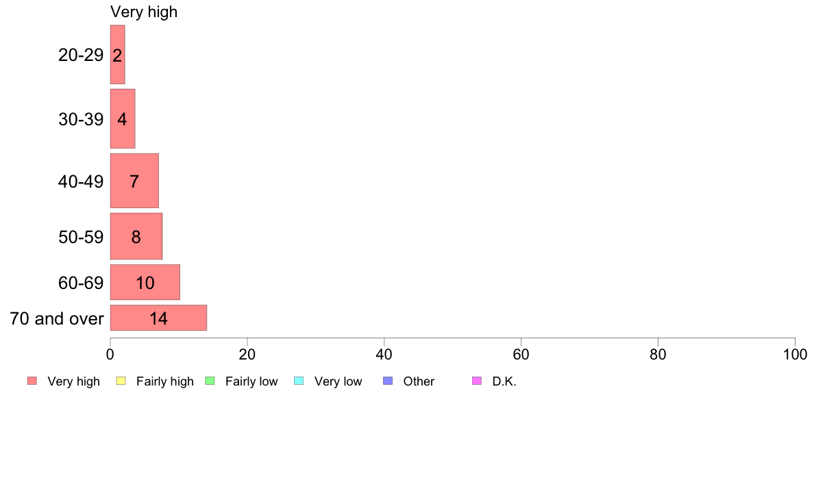Viewport: 814px width, 504px height.
Task: Click the red Very high legend swatch
Action: pyautogui.click(x=32, y=381)
